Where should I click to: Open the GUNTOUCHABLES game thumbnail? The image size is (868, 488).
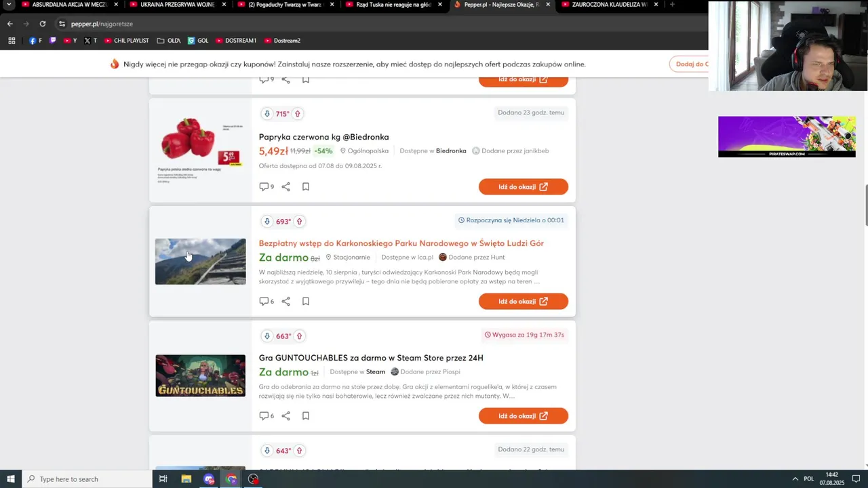point(200,375)
